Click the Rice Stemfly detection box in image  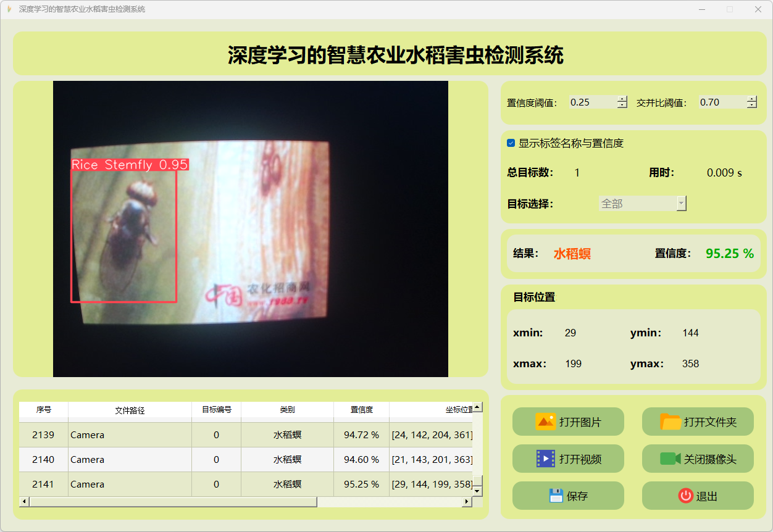[x=124, y=236]
